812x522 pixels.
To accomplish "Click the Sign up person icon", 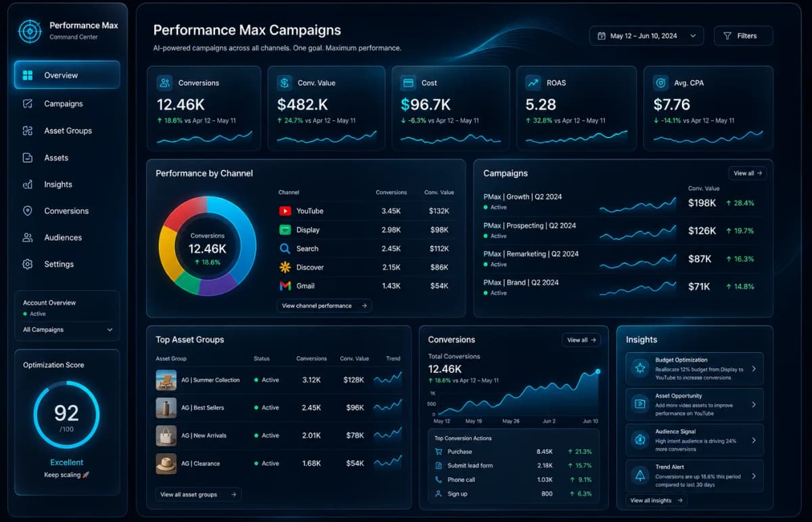I will click(438, 494).
